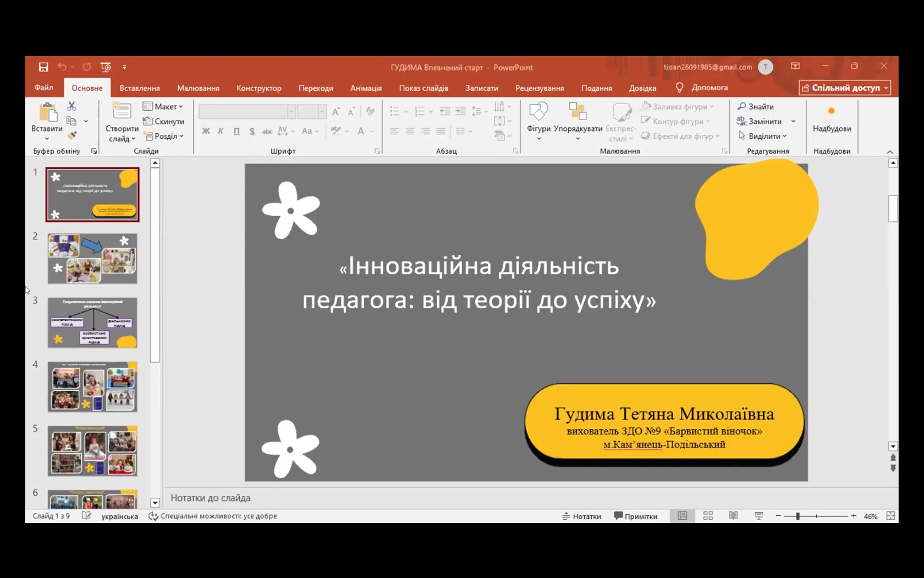Click the Спільний доступ share button
Image resolution: width=924 pixels, height=578 pixels.
click(x=844, y=88)
